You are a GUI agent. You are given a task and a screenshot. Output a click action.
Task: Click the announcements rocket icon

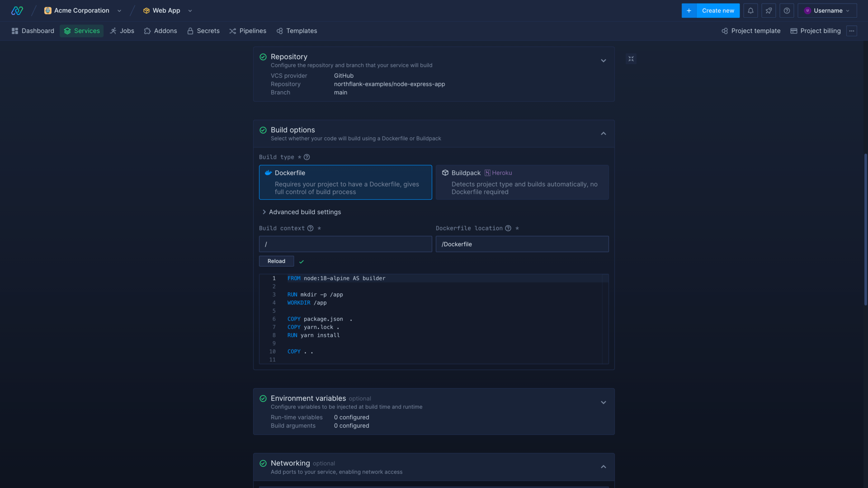click(x=769, y=10)
